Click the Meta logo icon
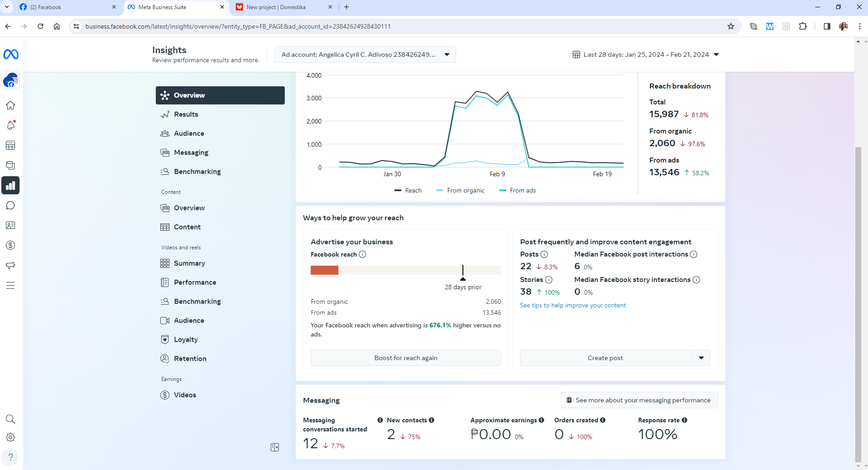 pos(11,54)
